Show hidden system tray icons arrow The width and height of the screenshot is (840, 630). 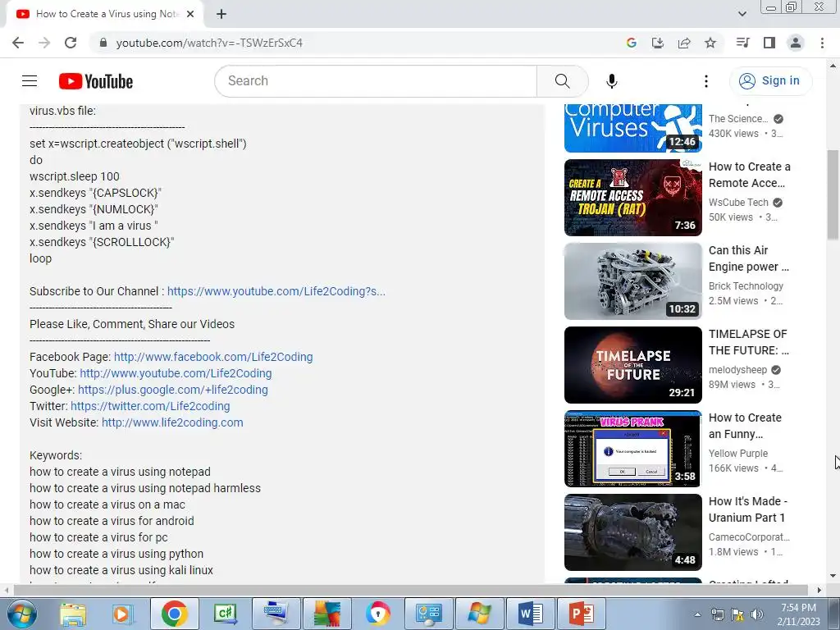point(697,614)
